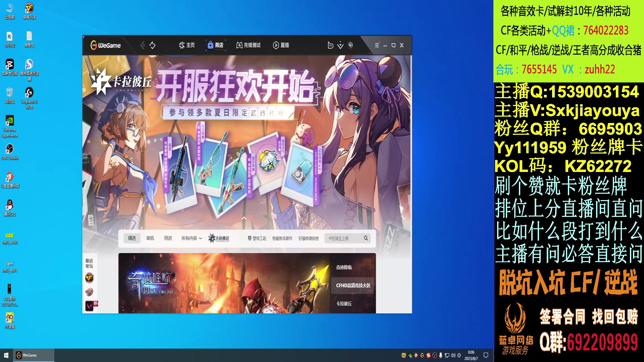This screenshot has height=362, width=644.
Task: Open the network tray icon
Action: (x=447, y=355)
